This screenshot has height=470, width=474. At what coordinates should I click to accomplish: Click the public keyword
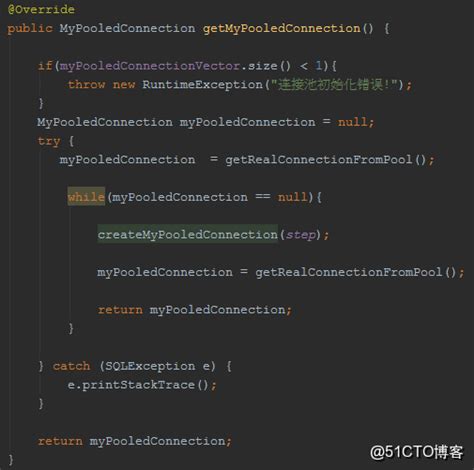tap(30, 28)
